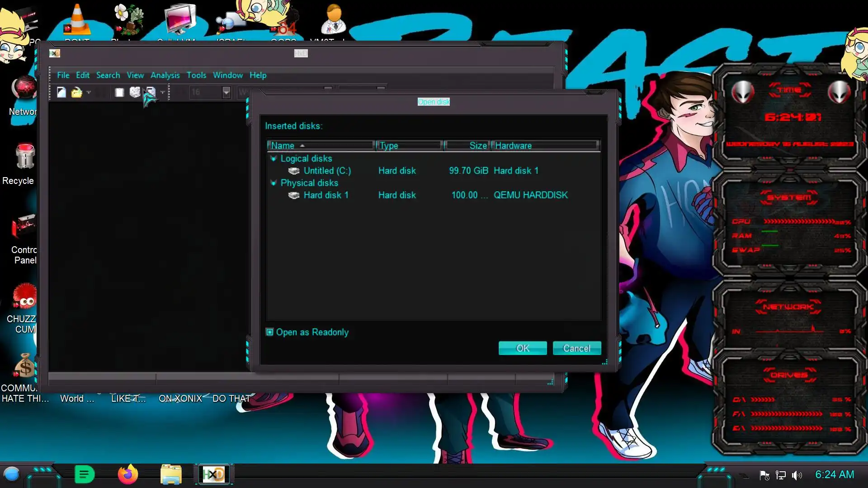Open the bytes per row dropdown
Viewport: 868px width, 488px height.
click(x=226, y=92)
